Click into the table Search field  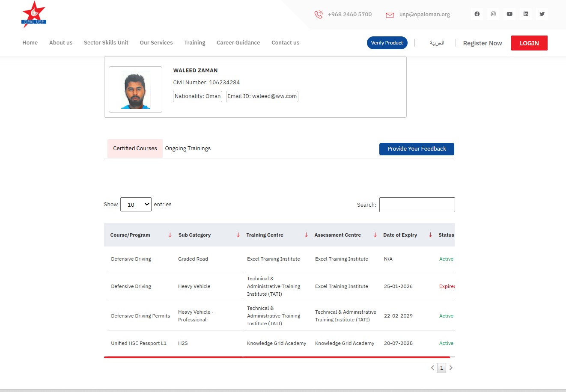click(x=417, y=205)
